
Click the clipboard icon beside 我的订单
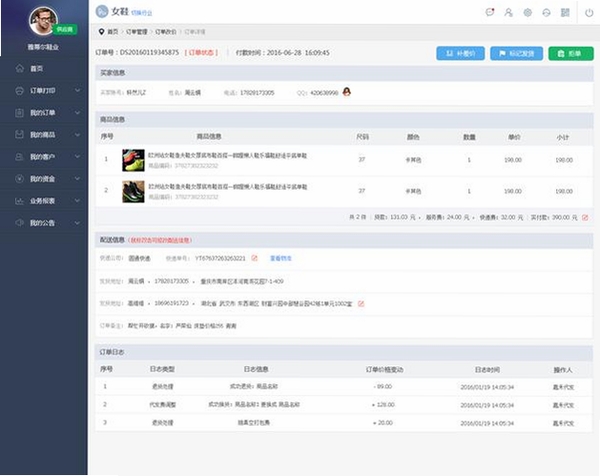[x=20, y=112]
